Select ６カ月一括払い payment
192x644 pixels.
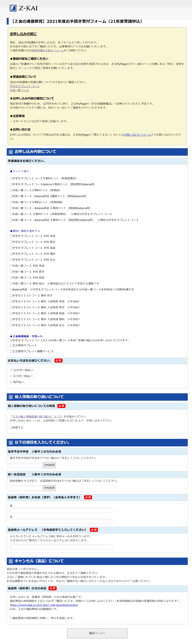(11, 376)
